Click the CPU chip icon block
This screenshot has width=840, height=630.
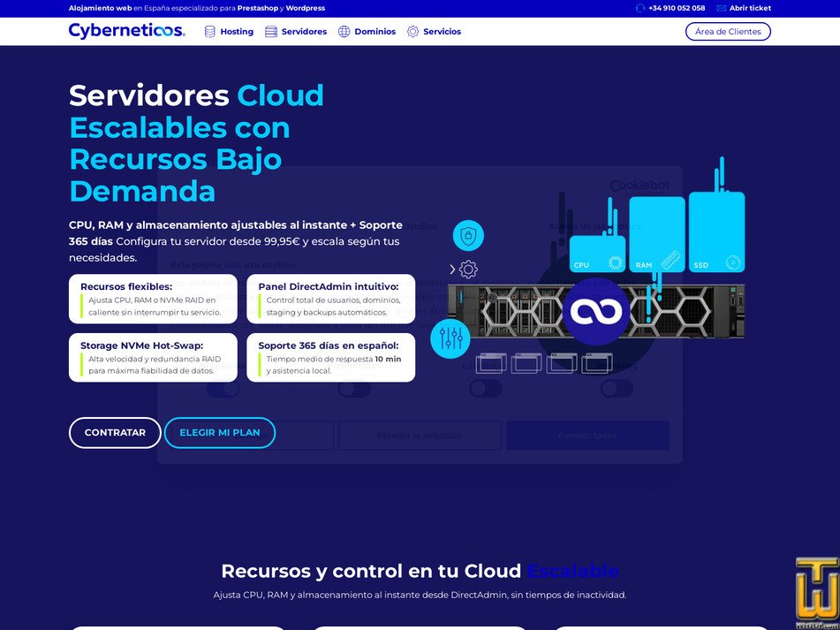click(597, 254)
